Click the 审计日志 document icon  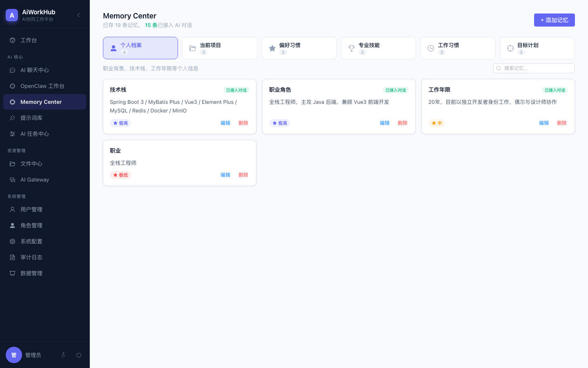(12, 257)
